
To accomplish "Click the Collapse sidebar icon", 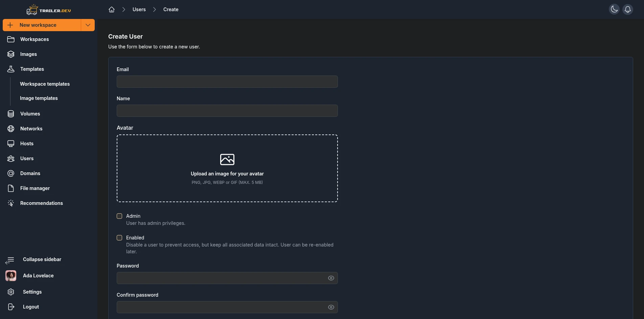I will (9, 260).
